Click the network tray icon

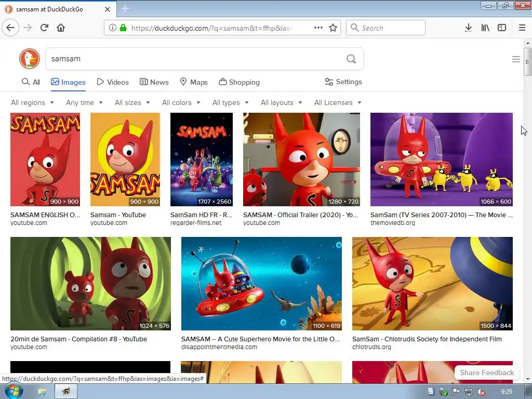pos(469,392)
